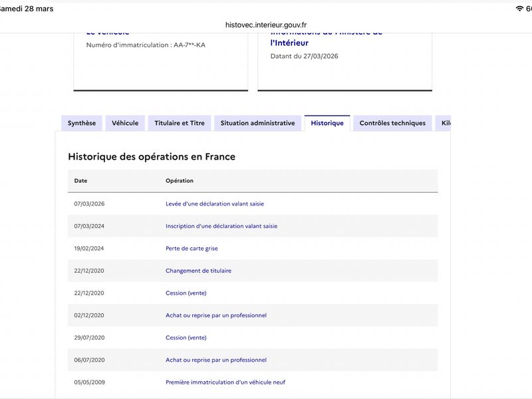
Task: Select Cession (vente) dated 29/07/2020
Action: [x=186, y=338]
